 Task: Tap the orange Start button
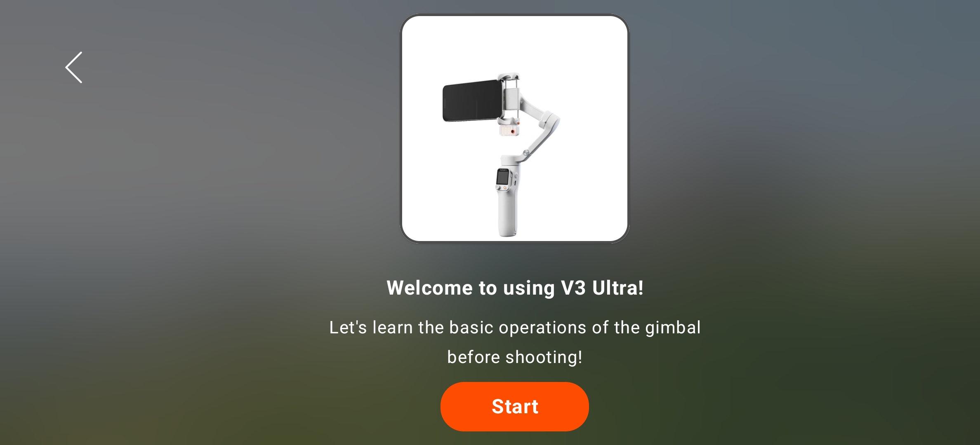point(514,406)
